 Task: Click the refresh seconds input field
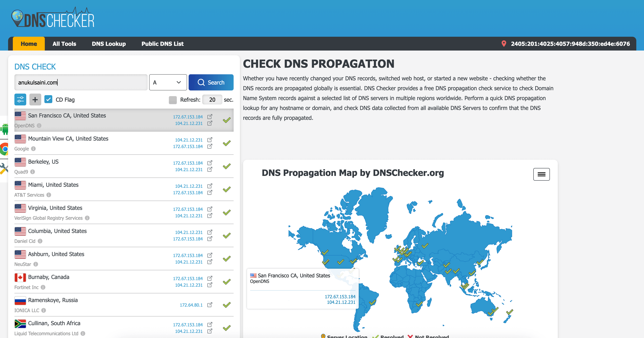point(212,100)
